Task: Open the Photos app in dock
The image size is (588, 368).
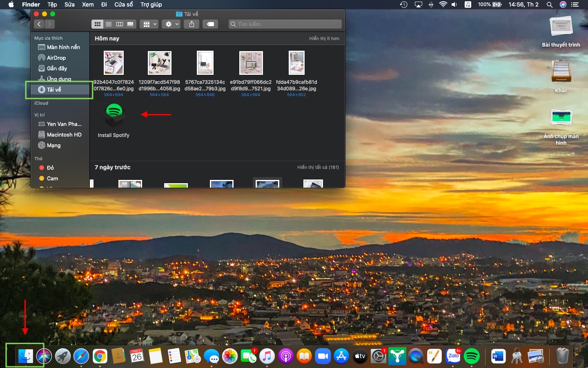Action: coord(230,356)
